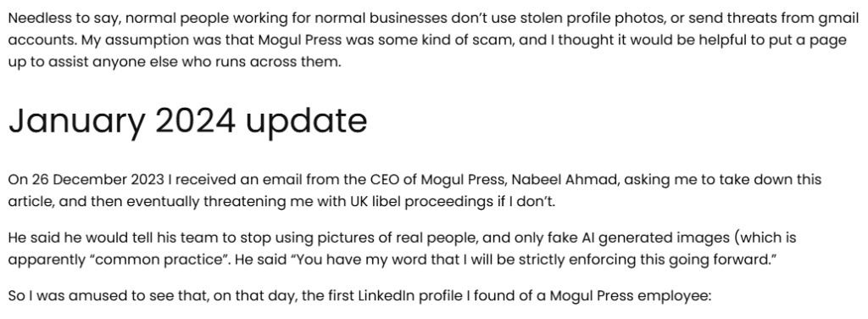The height and width of the screenshot is (319, 868).
Task: Click the name "Nabeel Ahmad" in the text
Action: tap(564, 180)
